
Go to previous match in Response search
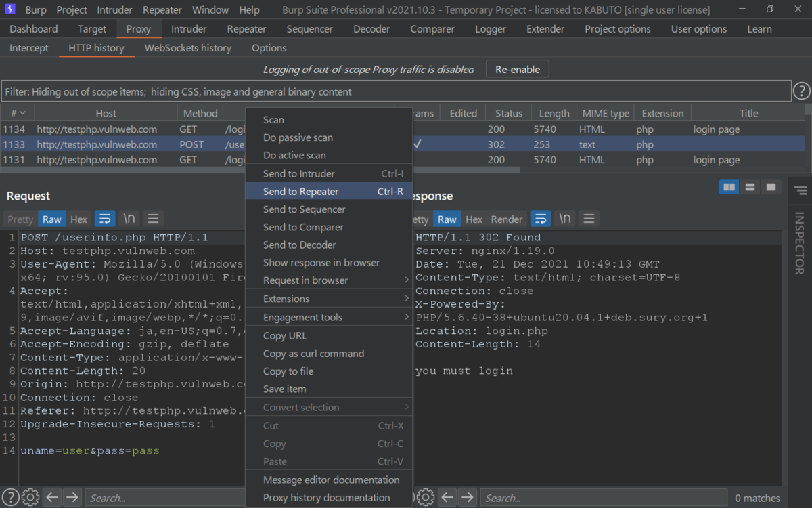click(448, 497)
